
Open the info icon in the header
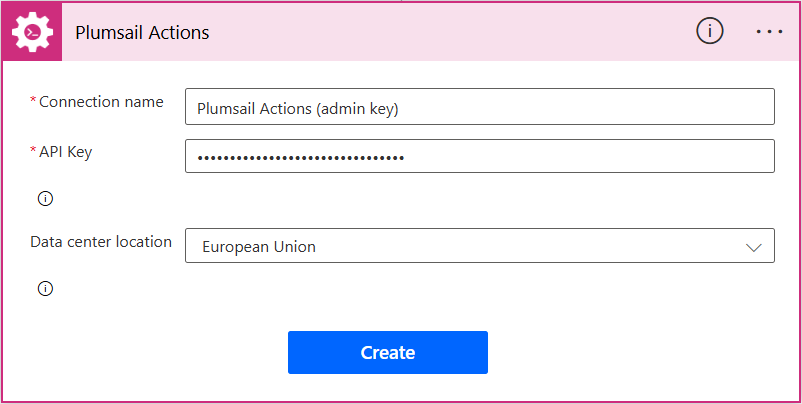pyautogui.click(x=709, y=31)
